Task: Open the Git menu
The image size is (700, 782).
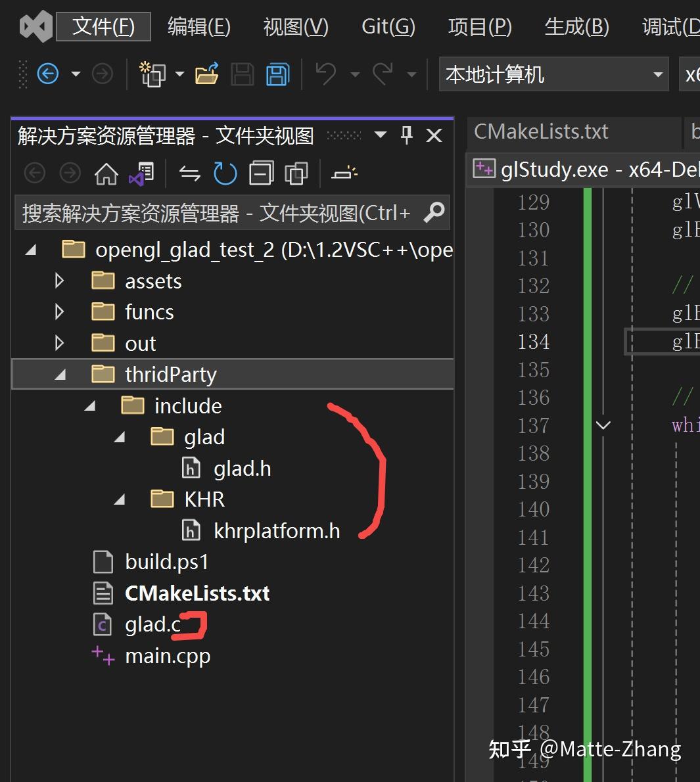Action: click(387, 26)
